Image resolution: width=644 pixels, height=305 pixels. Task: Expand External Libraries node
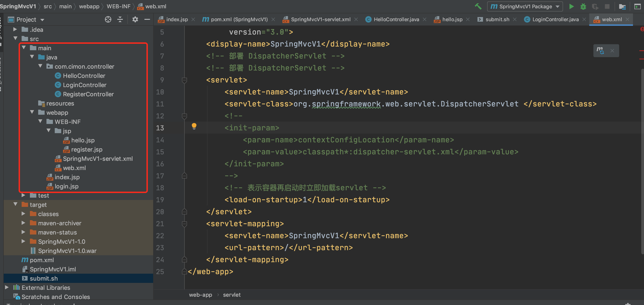[7, 287]
